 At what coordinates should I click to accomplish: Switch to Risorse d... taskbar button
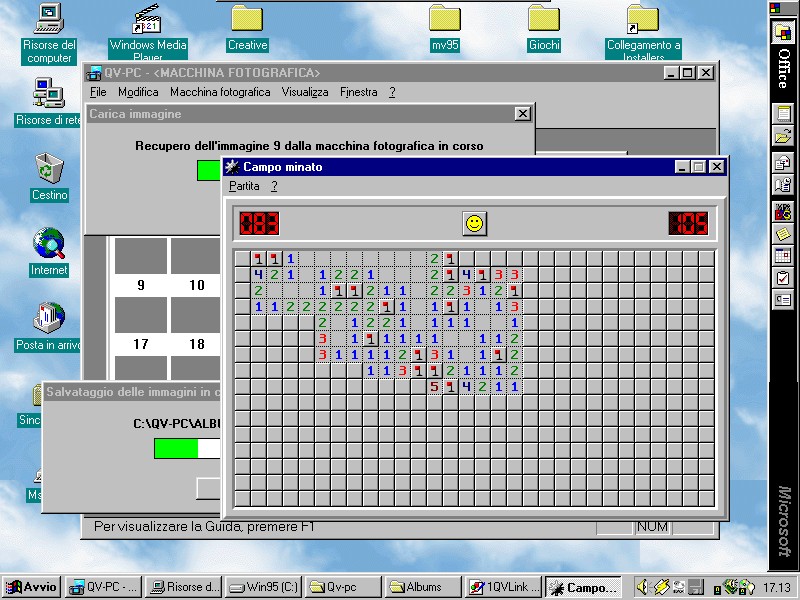coord(183,587)
